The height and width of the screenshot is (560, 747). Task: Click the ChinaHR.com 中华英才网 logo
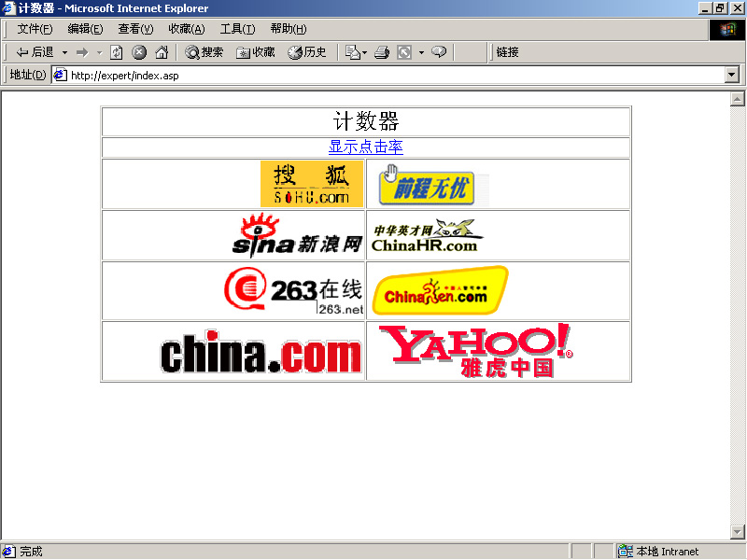point(427,235)
